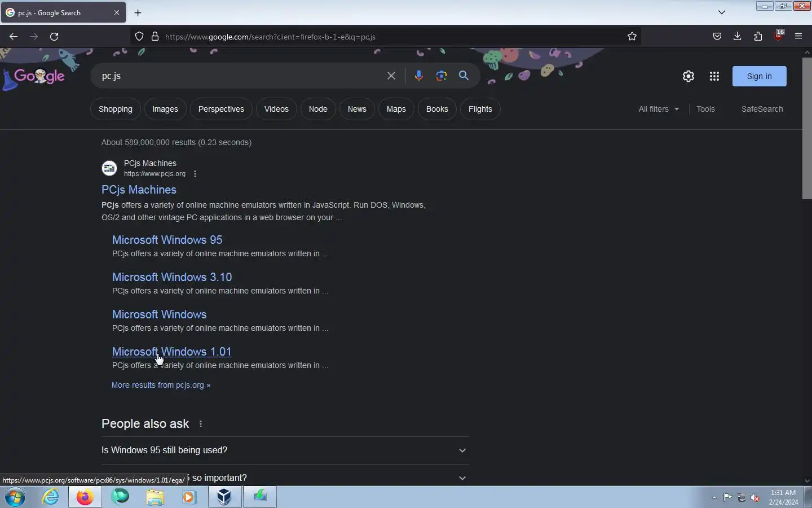Click the page vertical scrollbar thumb

[807, 128]
